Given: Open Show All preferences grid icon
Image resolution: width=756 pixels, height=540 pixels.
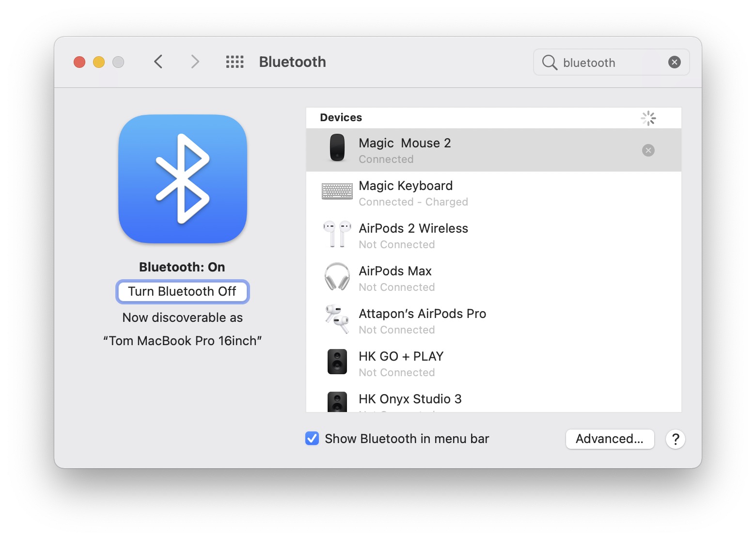Looking at the screenshot, I should 235,62.
